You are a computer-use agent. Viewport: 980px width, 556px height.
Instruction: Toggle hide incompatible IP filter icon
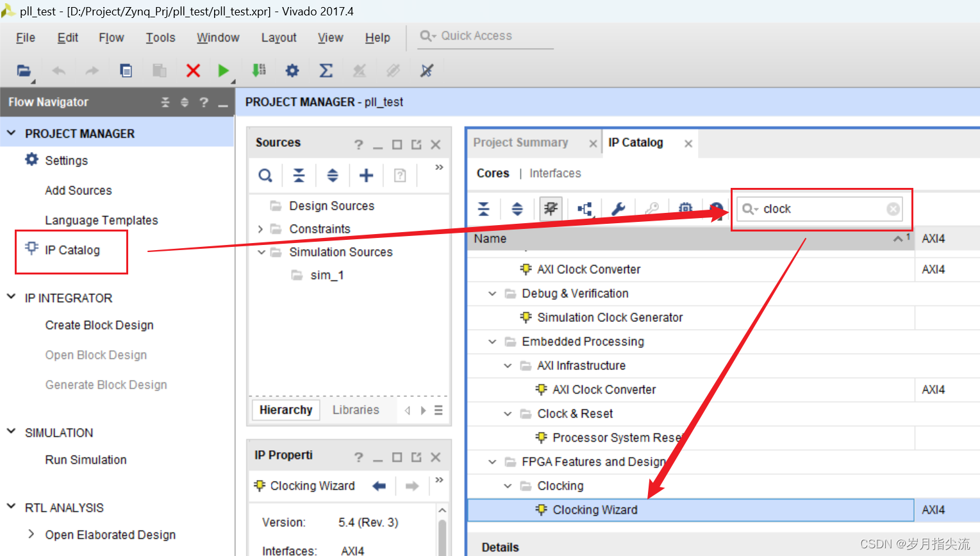(551, 208)
